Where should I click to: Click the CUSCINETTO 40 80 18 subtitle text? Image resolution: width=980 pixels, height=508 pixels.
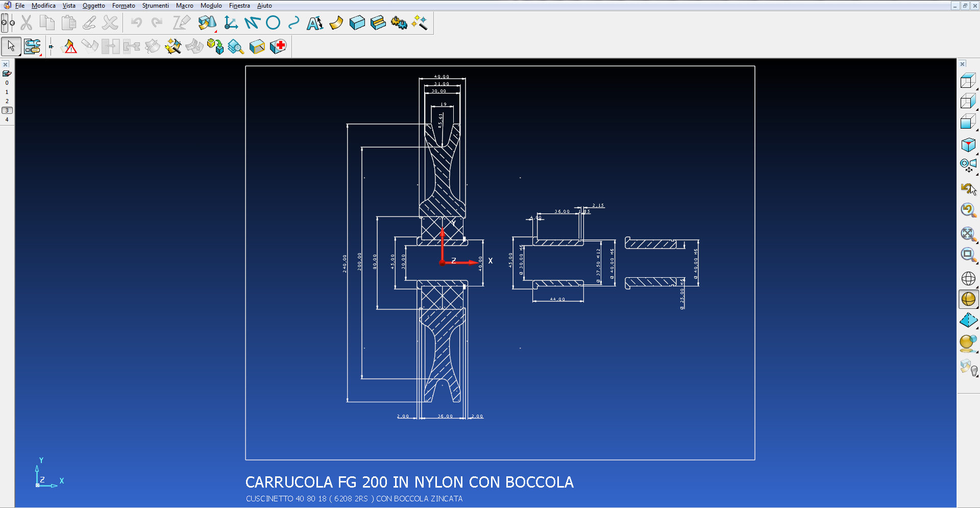coord(354,499)
